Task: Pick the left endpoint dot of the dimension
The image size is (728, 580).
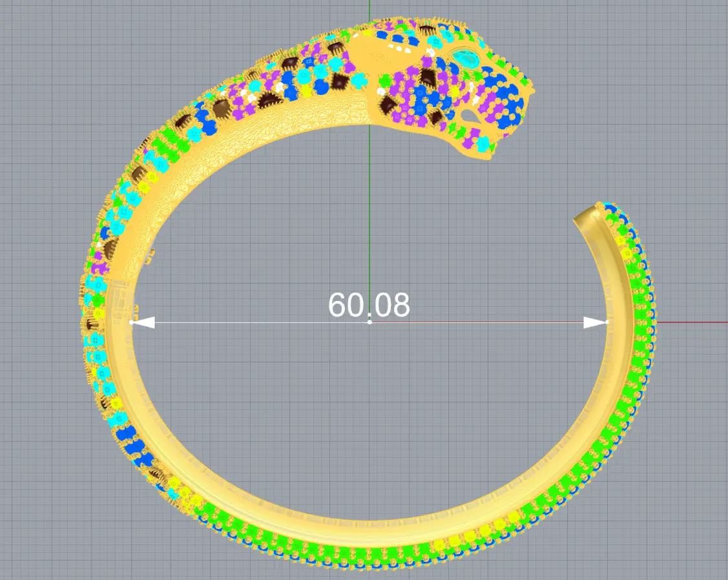Action: click(x=132, y=322)
